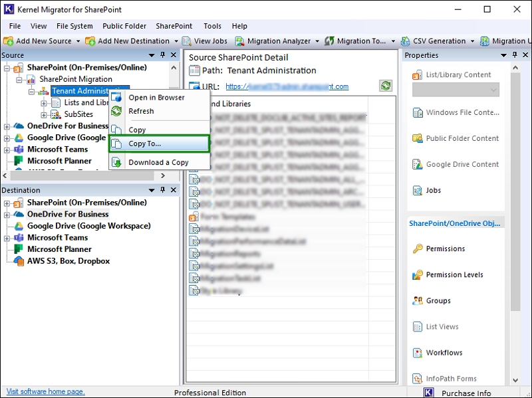This screenshot has width=532, height=398.
Task: Choose Copy To... from the context menu
Action: 159,144
